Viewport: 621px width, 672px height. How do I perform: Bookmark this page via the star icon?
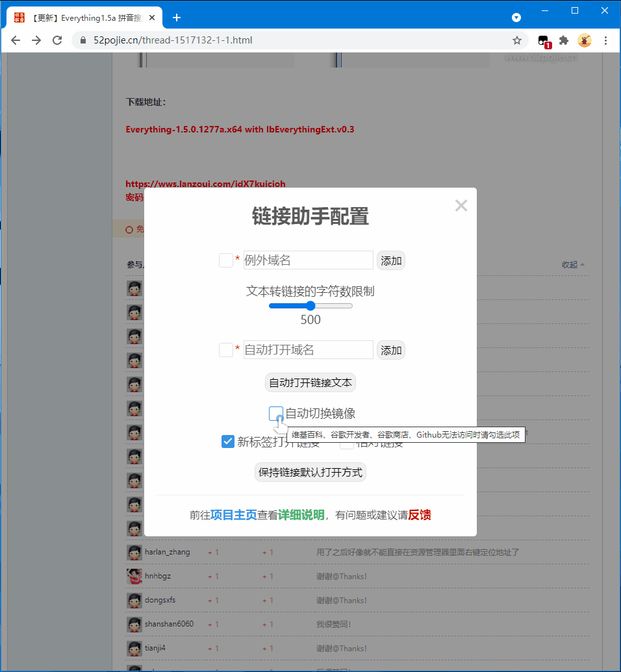click(x=516, y=40)
